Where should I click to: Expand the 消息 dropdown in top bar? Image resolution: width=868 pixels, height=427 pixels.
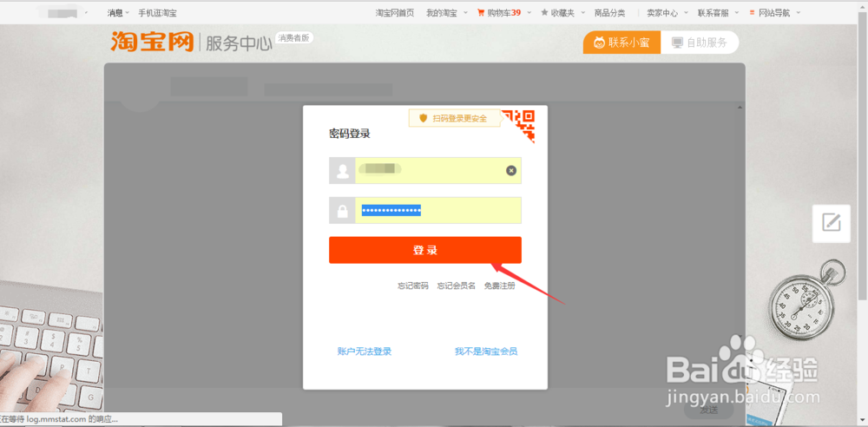pyautogui.click(x=118, y=13)
